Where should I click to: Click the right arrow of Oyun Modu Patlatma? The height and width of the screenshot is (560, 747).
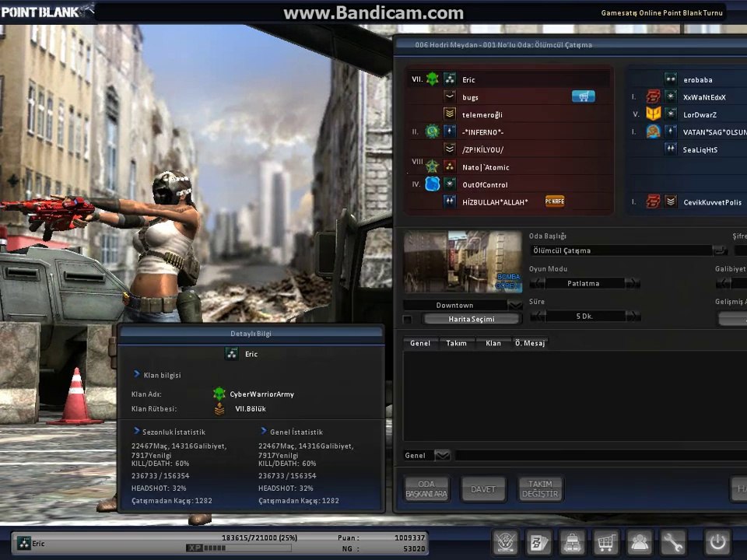click(x=632, y=283)
